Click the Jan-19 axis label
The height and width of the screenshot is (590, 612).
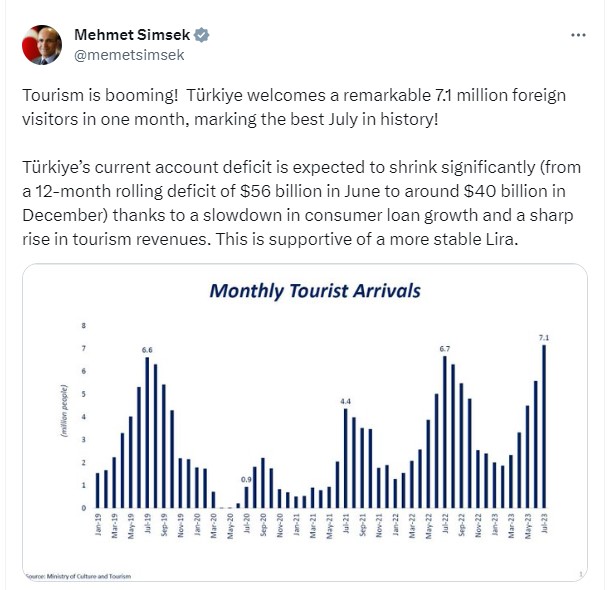[98, 524]
